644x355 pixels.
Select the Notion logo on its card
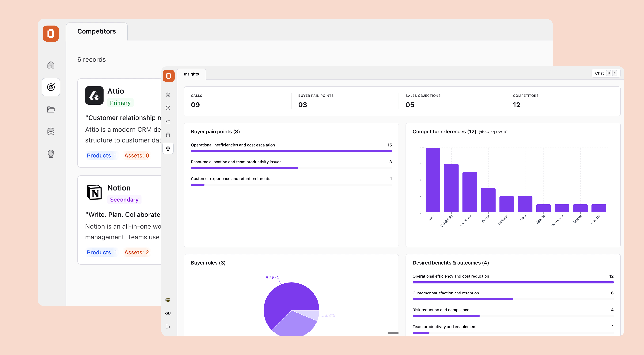94,192
